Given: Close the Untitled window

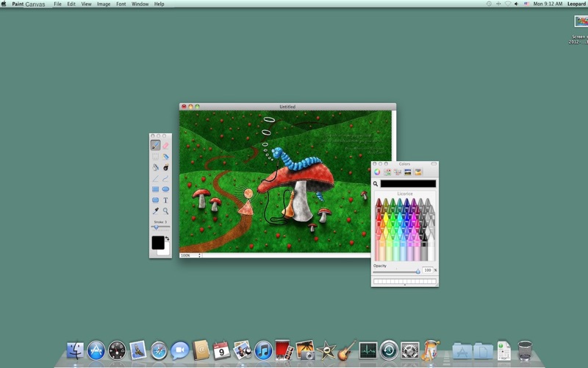Looking at the screenshot, I should (x=184, y=107).
